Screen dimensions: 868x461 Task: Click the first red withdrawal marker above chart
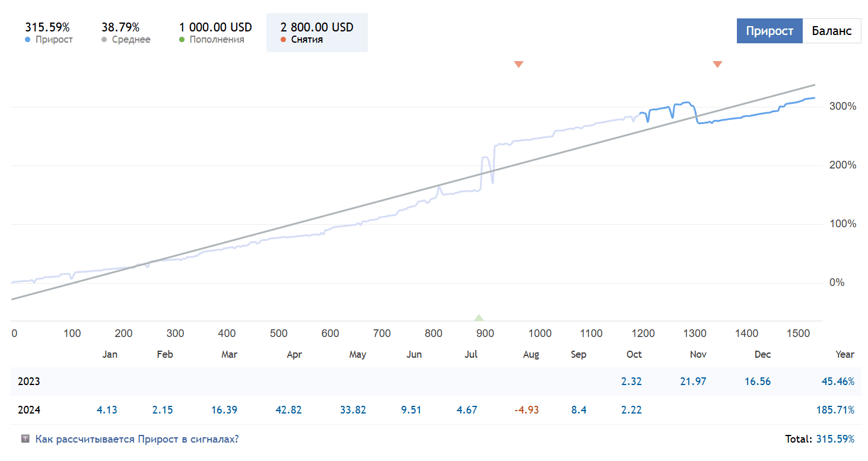(519, 64)
